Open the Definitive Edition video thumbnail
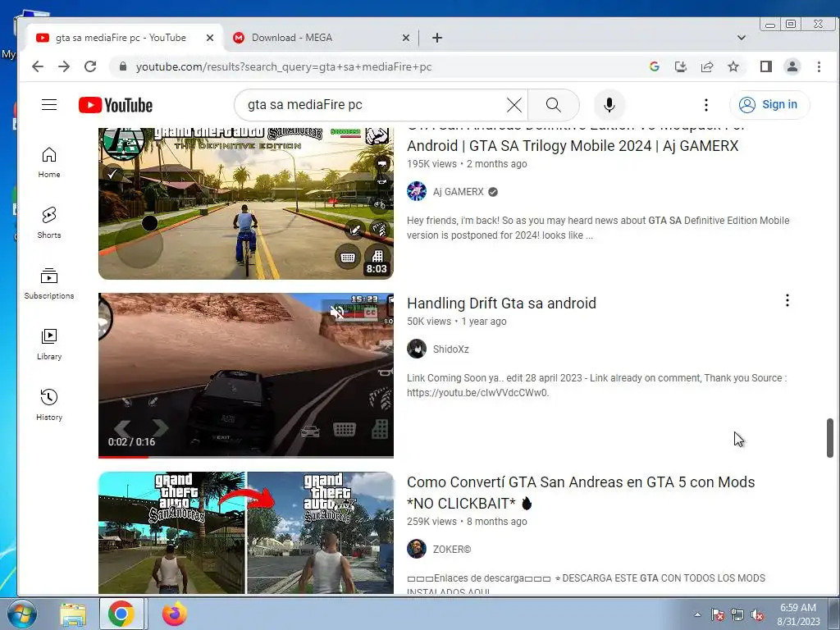The image size is (840, 630). point(246,203)
